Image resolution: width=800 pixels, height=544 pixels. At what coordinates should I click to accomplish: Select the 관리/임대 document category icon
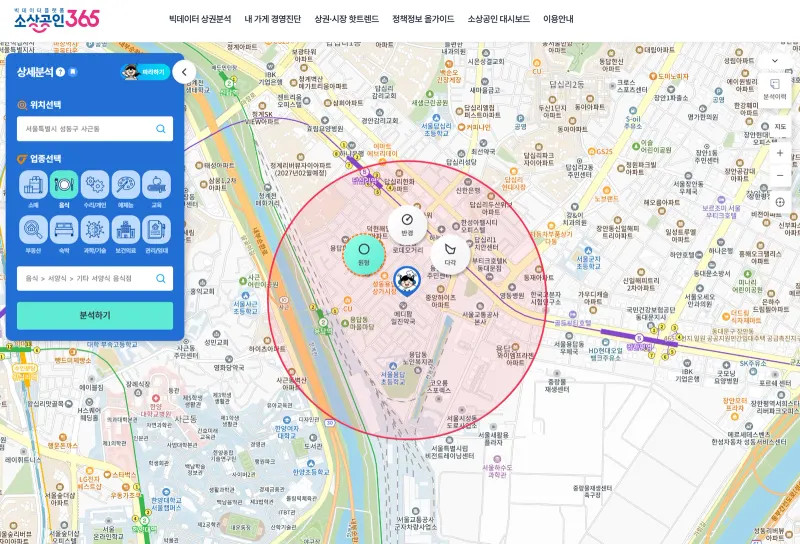coord(157,230)
